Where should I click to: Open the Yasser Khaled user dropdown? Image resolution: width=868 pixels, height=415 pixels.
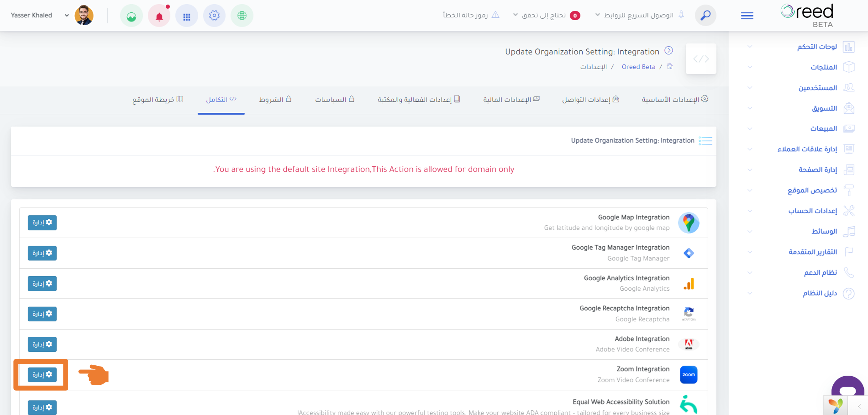[x=40, y=15]
